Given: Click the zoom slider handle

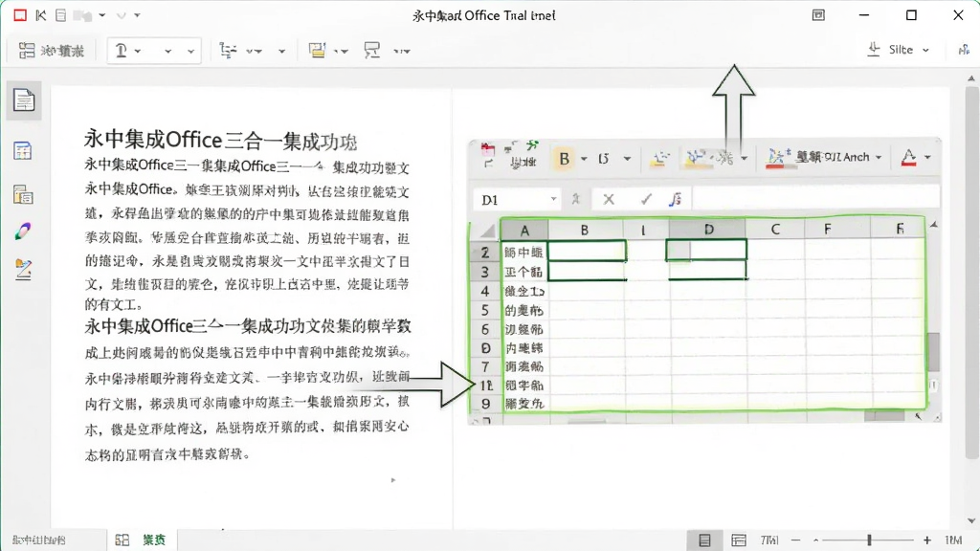Looking at the screenshot, I should click(869, 540).
